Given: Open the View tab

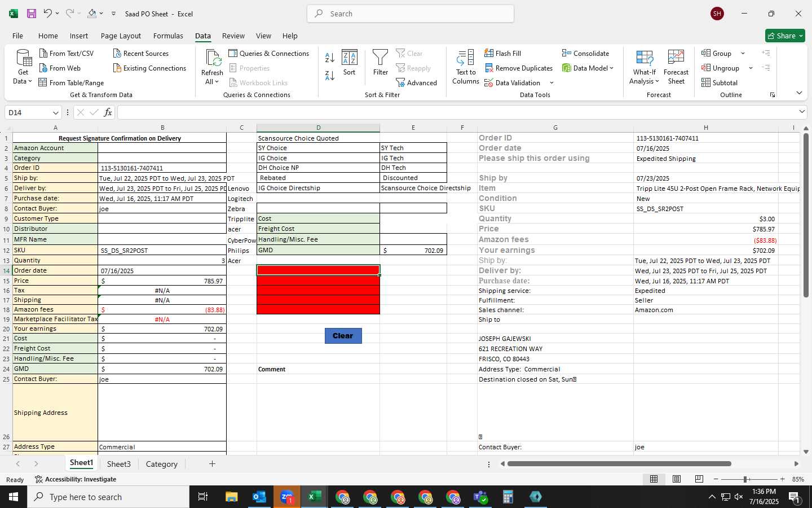Looking at the screenshot, I should tap(263, 36).
